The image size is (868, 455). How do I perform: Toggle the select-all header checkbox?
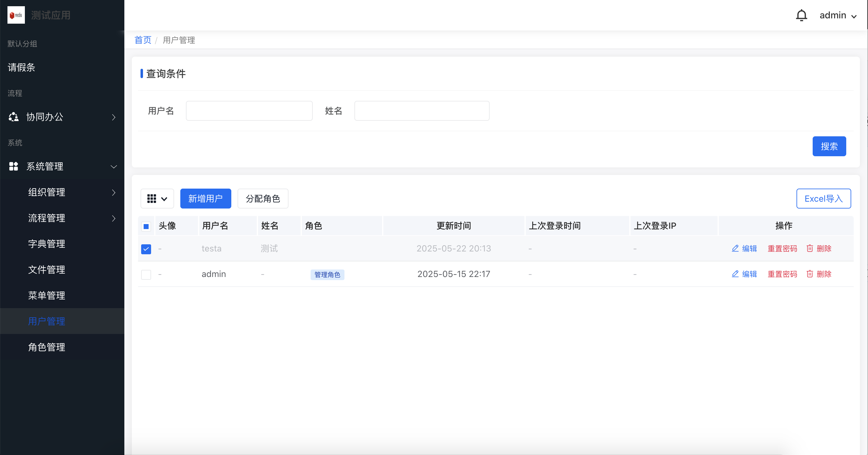pyautogui.click(x=146, y=226)
